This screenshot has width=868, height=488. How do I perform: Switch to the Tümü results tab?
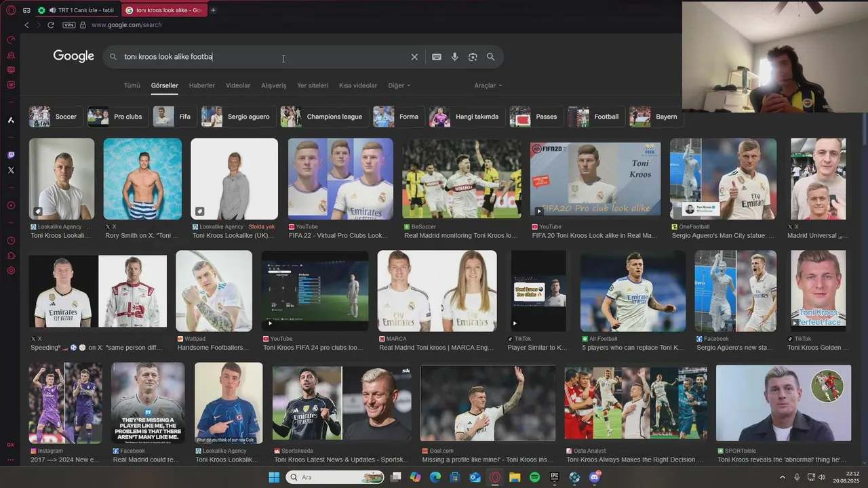(132, 85)
